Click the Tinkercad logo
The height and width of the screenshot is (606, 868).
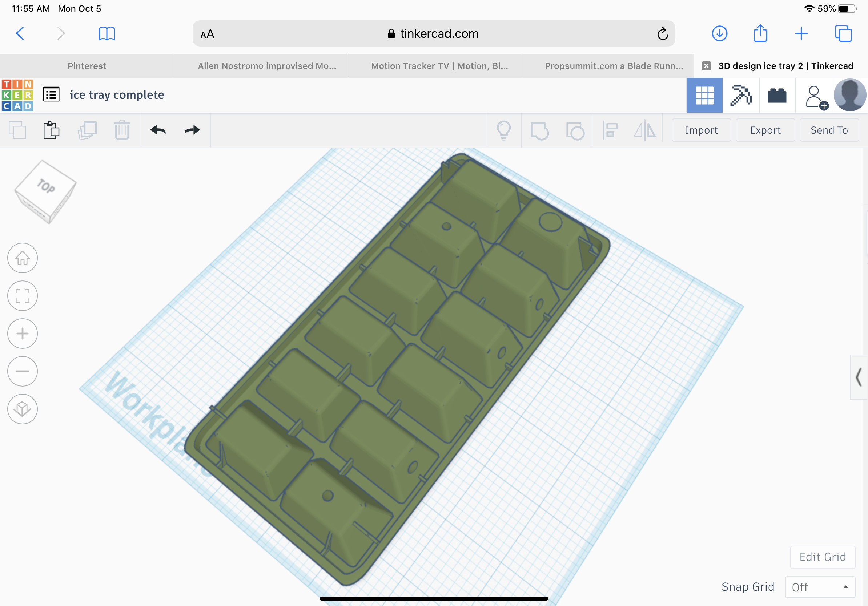[x=17, y=95]
